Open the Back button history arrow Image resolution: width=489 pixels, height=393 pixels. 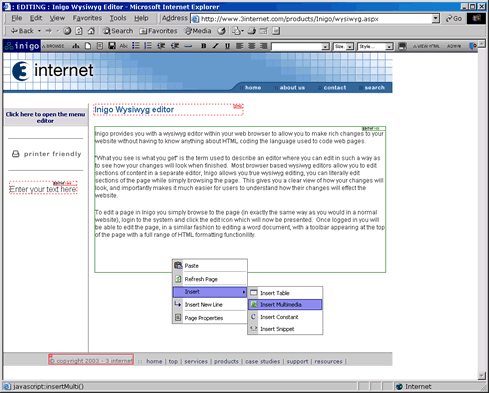pyautogui.click(x=39, y=31)
